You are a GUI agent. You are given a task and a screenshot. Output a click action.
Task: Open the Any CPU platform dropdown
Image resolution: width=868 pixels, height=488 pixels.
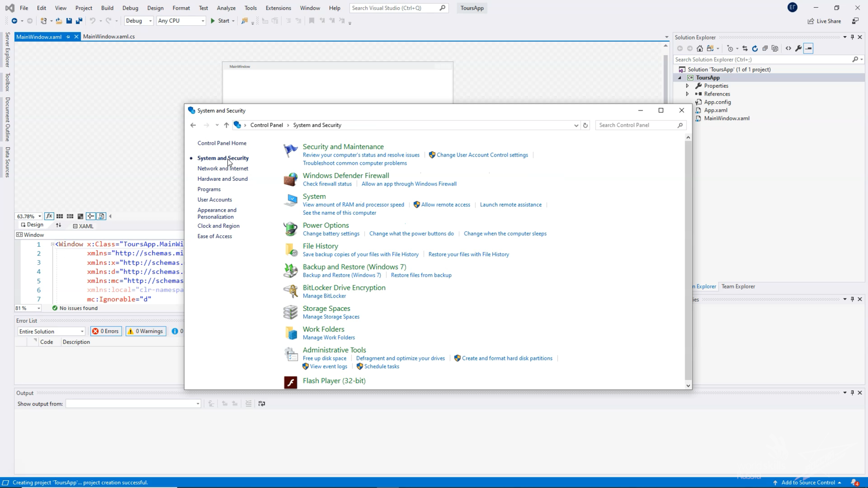[x=203, y=21]
